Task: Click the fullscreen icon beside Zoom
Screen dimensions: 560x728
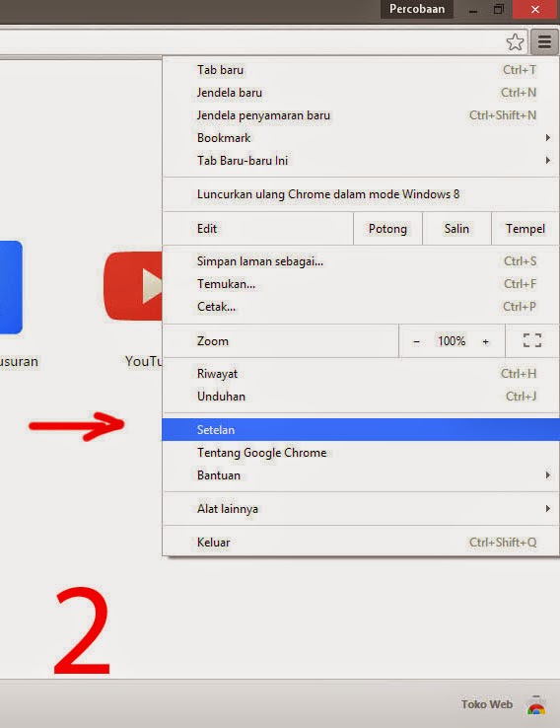Action: point(532,340)
